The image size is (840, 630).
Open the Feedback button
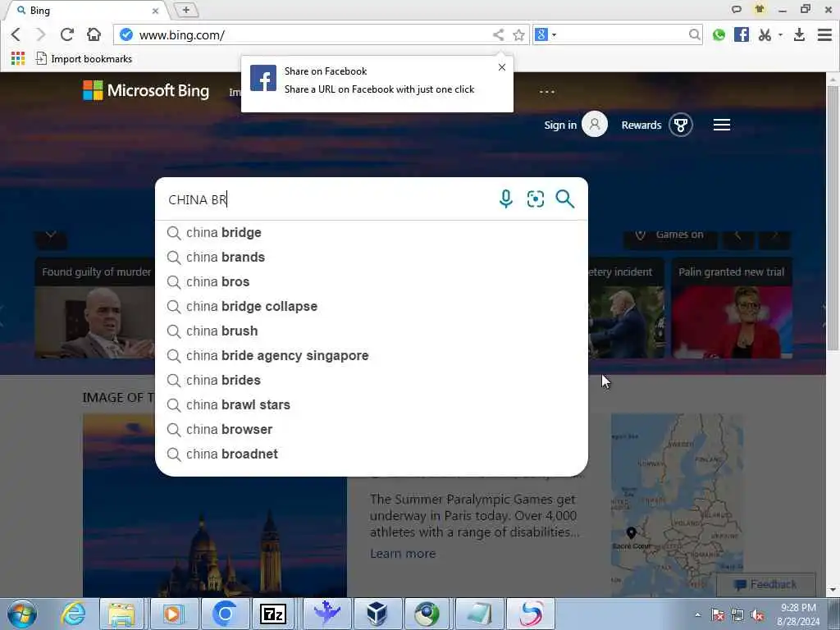click(766, 584)
